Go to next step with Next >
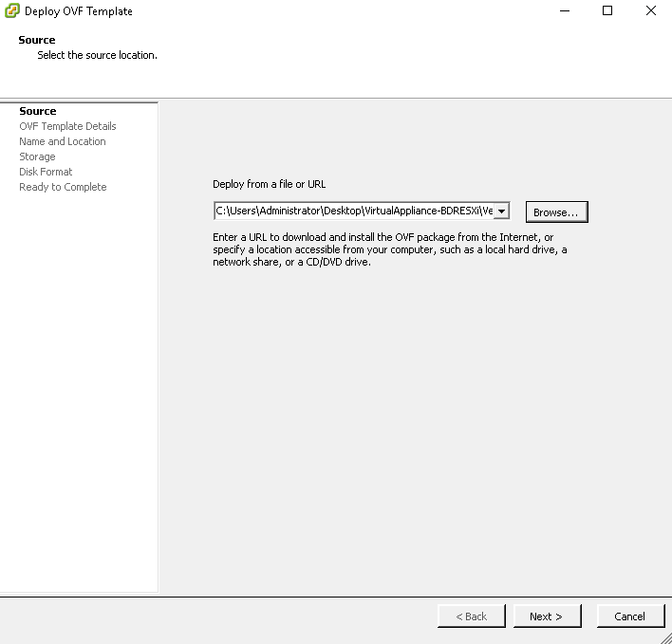The image size is (672, 644). [x=547, y=616]
